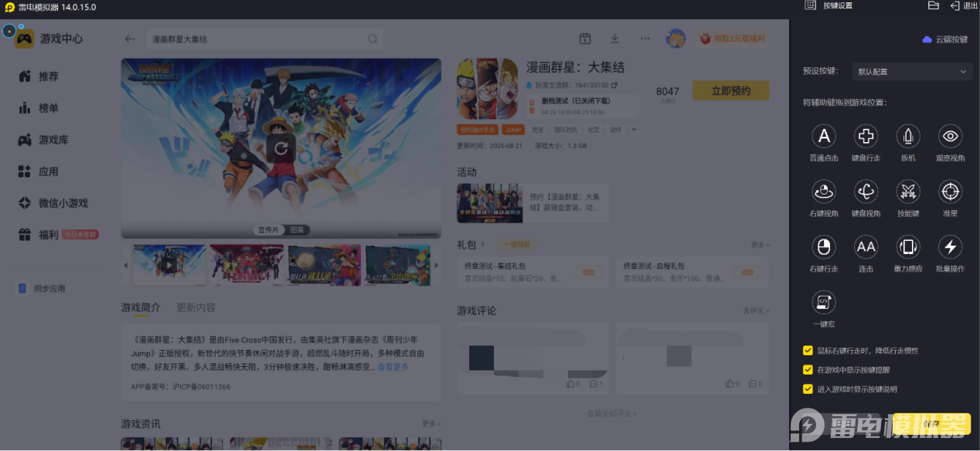The width and height of the screenshot is (980, 451).
Task: Click the 一键领取 gift button
Action: coord(517,245)
